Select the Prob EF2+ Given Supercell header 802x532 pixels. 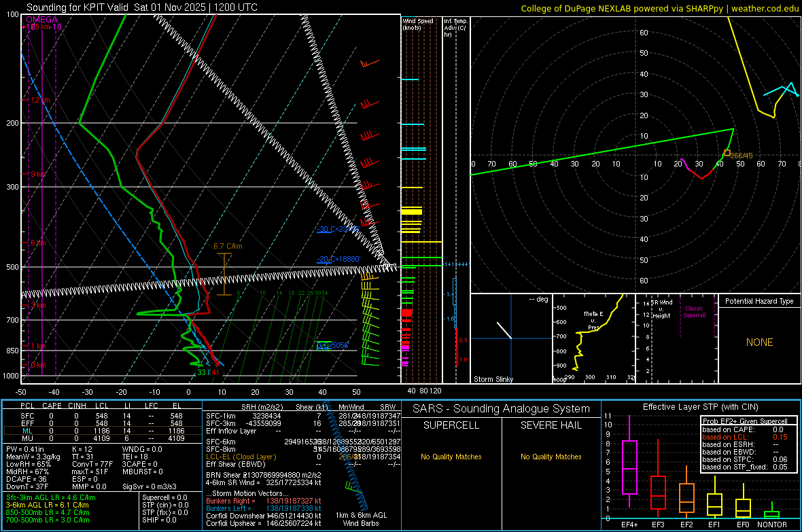click(x=745, y=421)
